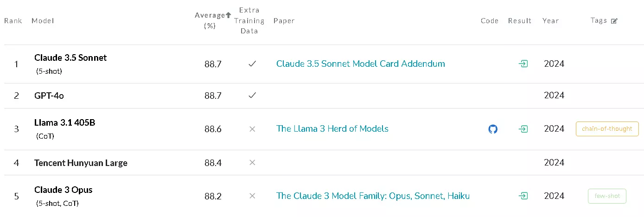Image resolution: width=644 pixels, height=217 pixels.
Task: Click the X mark in Tencent Hunyuan Large row
Action: 252,163
